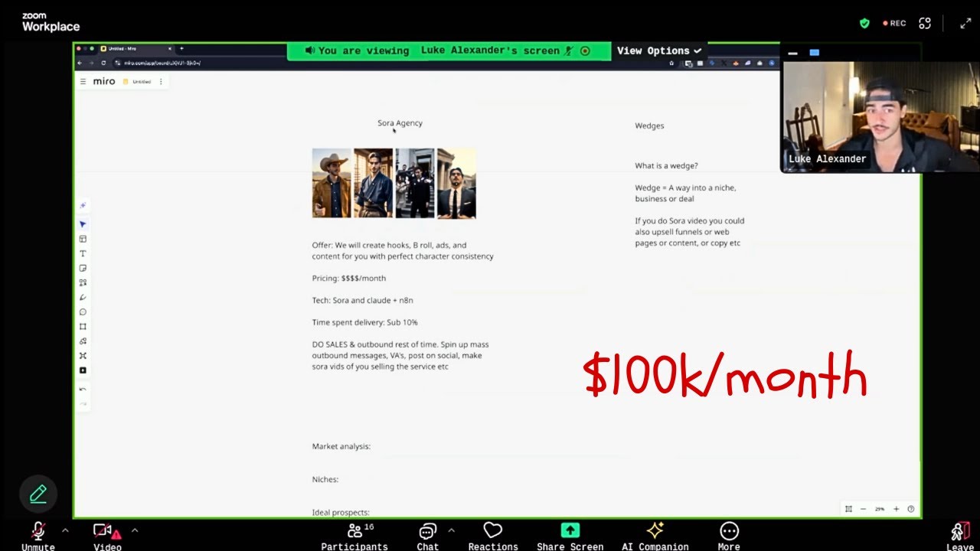Leave the meeting
Image resolution: width=980 pixels, height=551 pixels.
coord(959,536)
